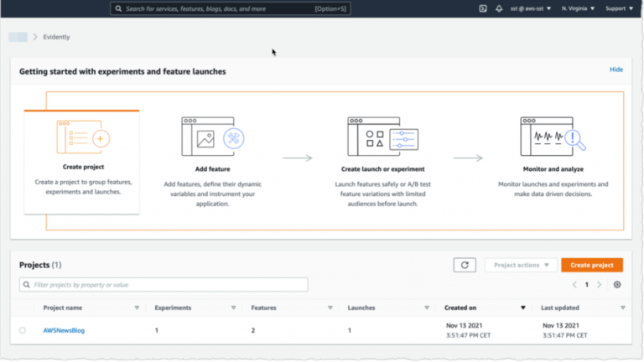The width and height of the screenshot is (644, 362).
Task: Sort by Project name column arrow
Action: click(x=137, y=308)
